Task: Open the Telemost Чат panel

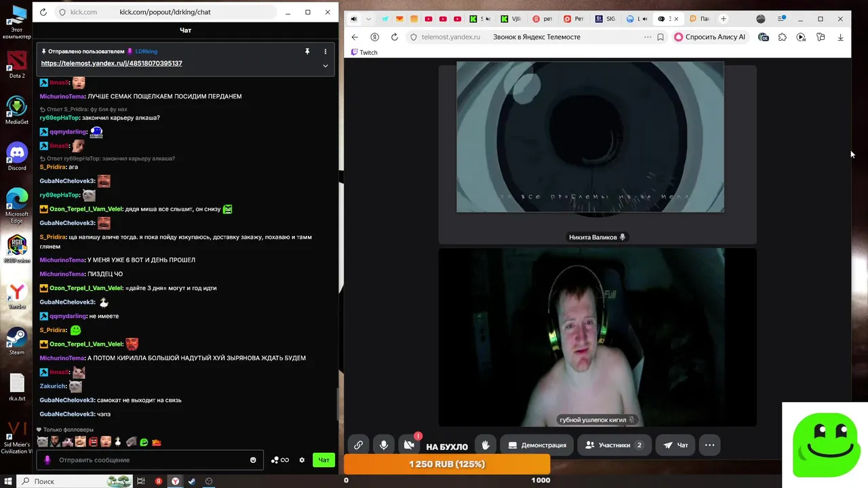Action: coord(676,445)
